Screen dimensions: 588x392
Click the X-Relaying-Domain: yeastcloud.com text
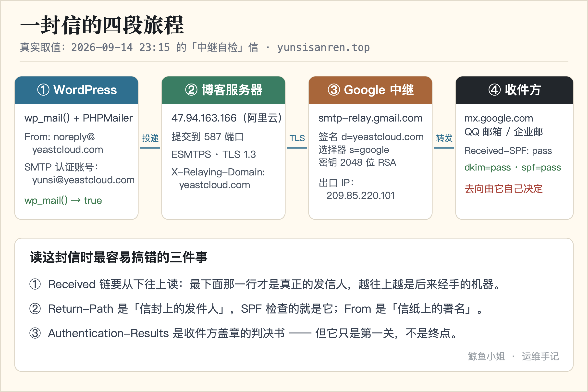pos(218,179)
